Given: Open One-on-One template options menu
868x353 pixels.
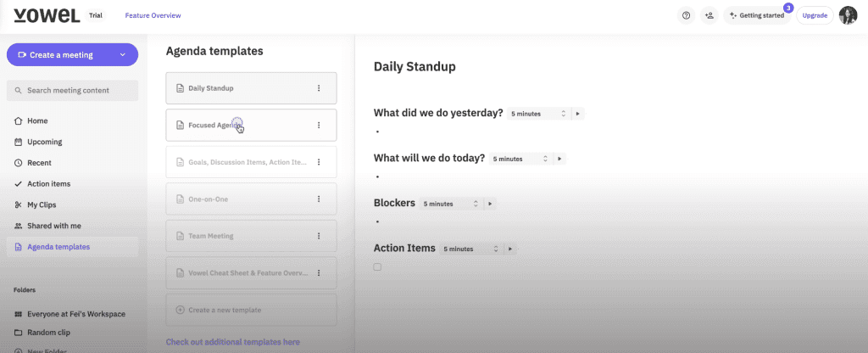Looking at the screenshot, I should click(x=319, y=199).
